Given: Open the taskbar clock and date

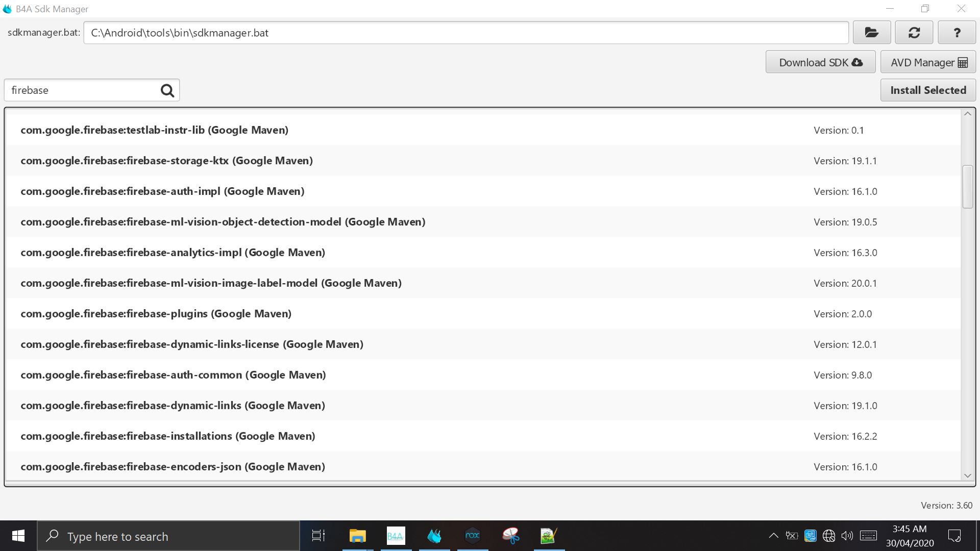Looking at the screenshot, I should tap(910, 536).
